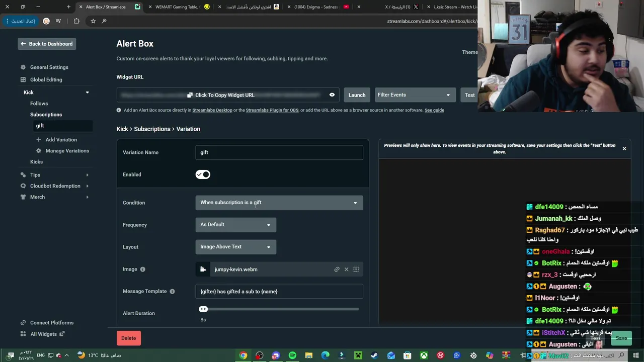The width and height of the screenshot is (644, 362).
Task: Click the Message Template info icon
Action: [x=172, y=292]
